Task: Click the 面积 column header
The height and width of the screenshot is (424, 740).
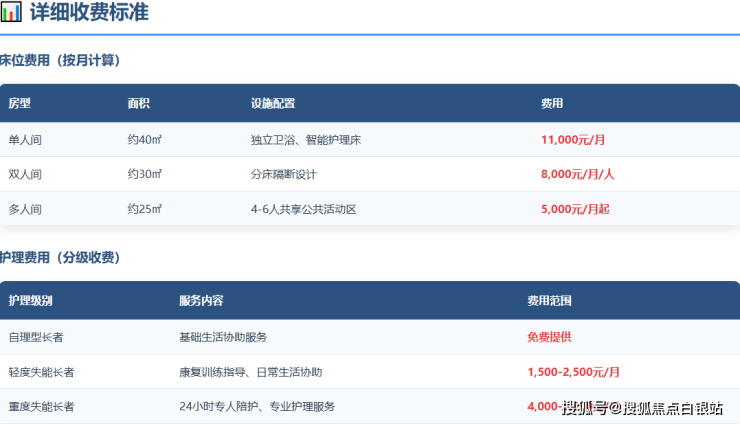Action: point(139,103)
